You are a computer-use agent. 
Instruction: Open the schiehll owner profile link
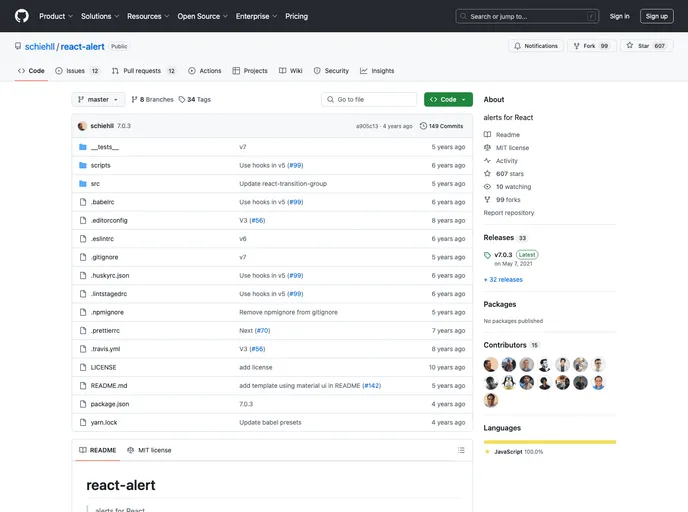coord(39,47)
